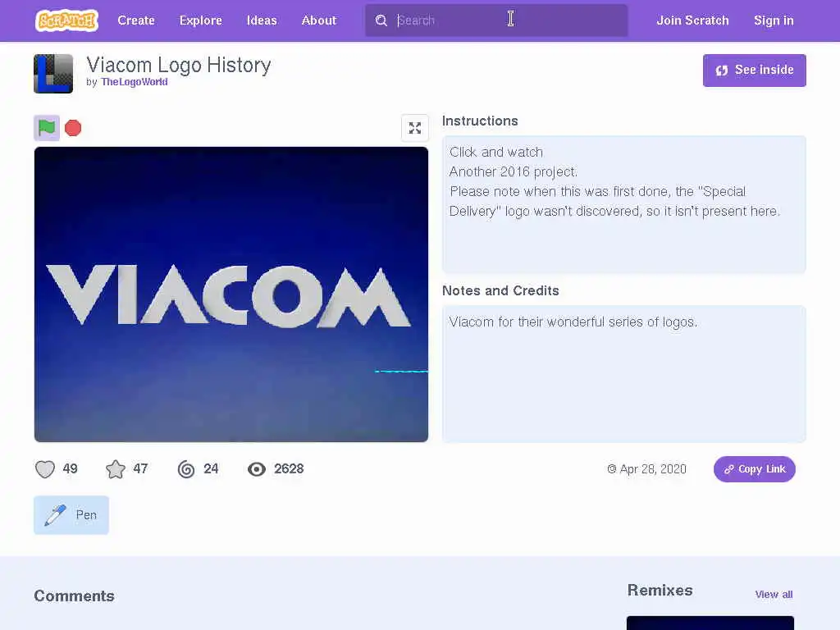The image size is (840, 630).
Task: Enter full screen stage mode
Action: (x=414, y=128)
